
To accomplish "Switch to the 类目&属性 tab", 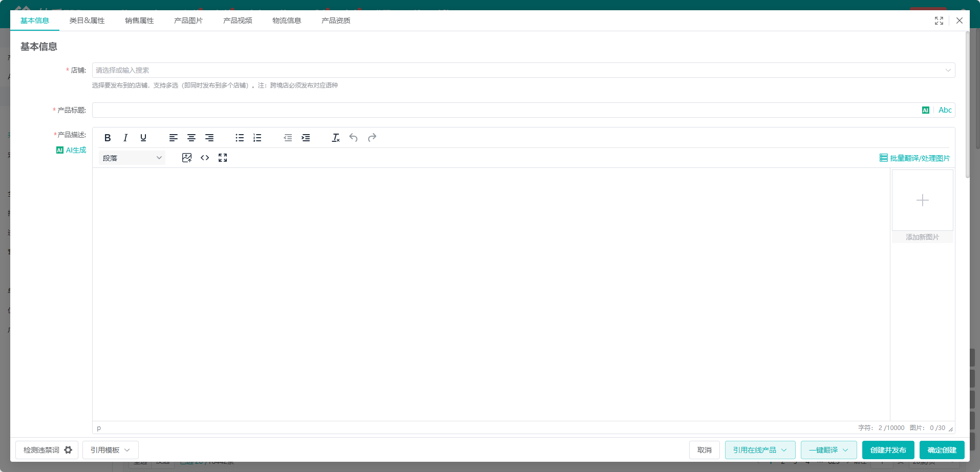I will (x=87, y=20).
